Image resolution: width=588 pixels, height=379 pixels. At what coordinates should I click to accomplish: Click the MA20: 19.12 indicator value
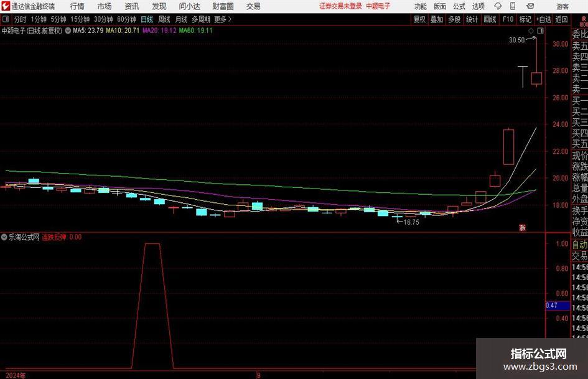click(159, 30)
